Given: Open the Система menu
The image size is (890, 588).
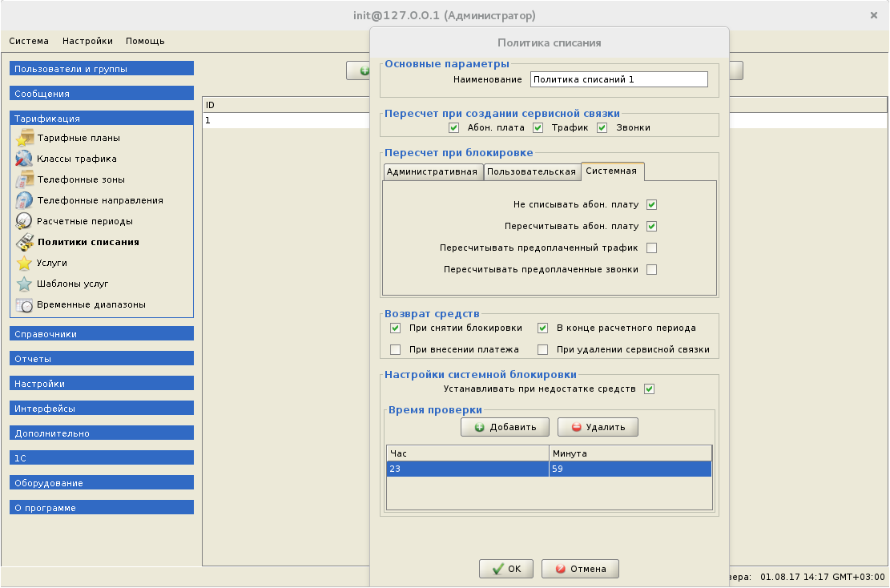Looking at the screenshot, I should click(29, 41).
